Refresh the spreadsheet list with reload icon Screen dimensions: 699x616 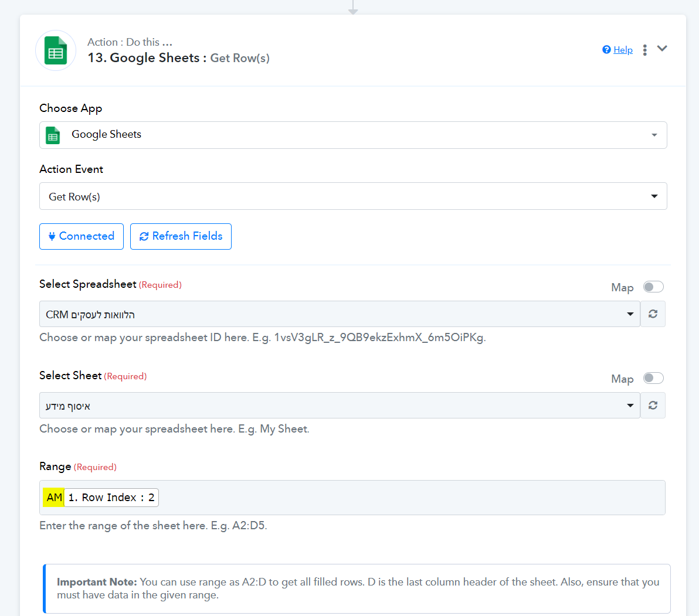tap(653, 314)
